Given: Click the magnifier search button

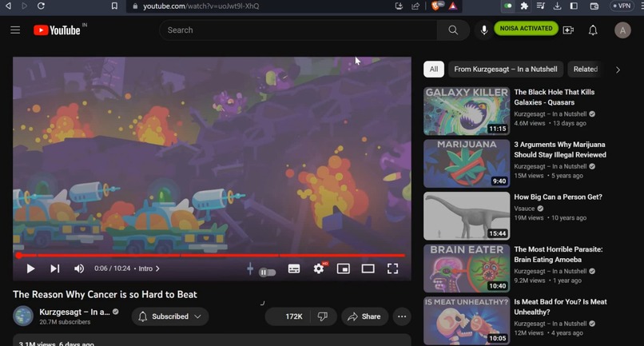Looking at the screenshot, I should pyautogui.click(x=453, y=30).
